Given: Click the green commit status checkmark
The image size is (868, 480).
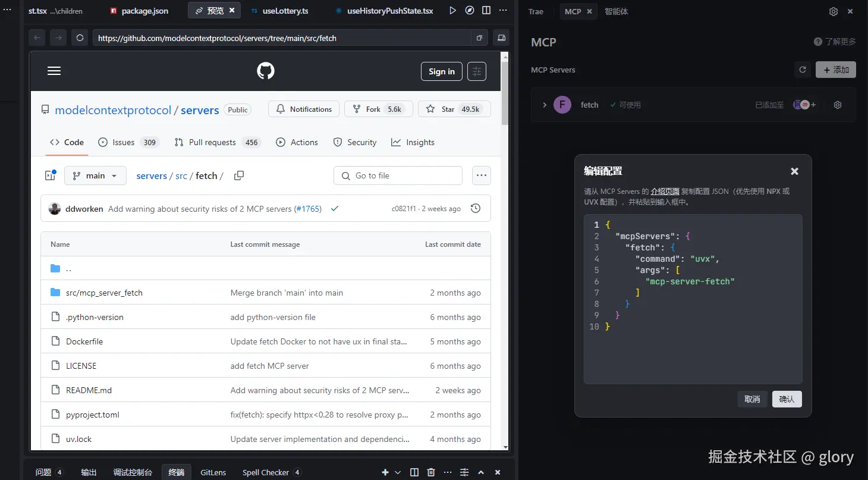Looking at the screenshot, I should (335, 209).
